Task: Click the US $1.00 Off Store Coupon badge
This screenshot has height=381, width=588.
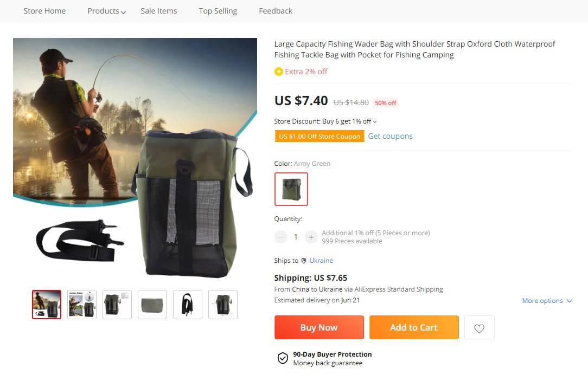Action: (x=319, y=137)
